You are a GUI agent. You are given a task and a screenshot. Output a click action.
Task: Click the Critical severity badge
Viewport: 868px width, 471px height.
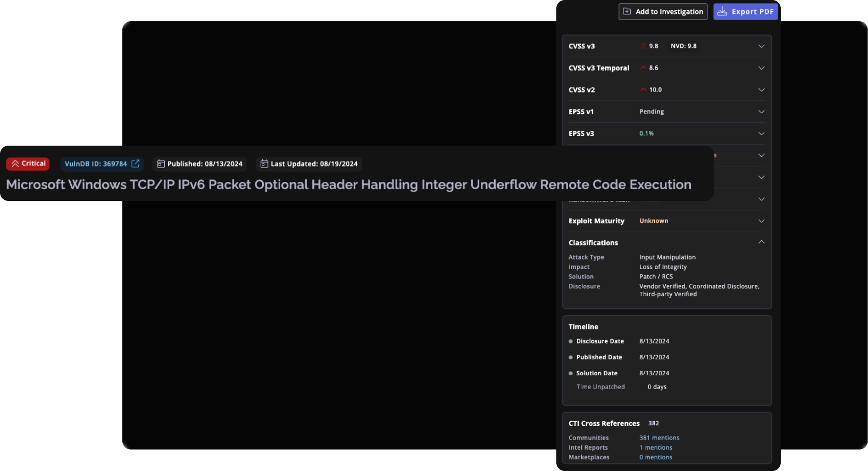(28, 164)
